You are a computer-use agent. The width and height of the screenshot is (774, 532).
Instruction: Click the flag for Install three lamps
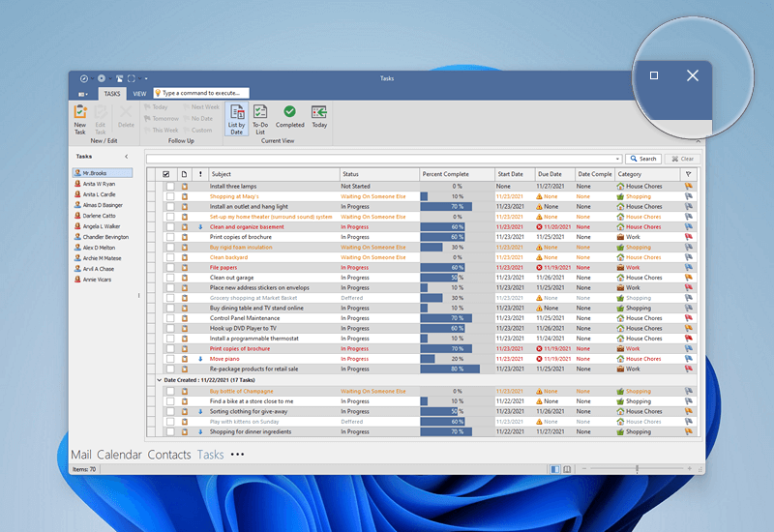[689, 186]
